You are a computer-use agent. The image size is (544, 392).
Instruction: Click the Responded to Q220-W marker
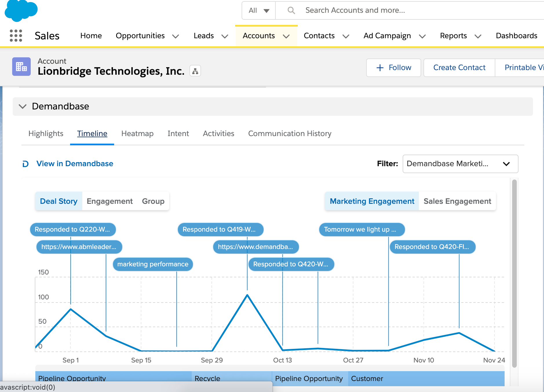73,230
